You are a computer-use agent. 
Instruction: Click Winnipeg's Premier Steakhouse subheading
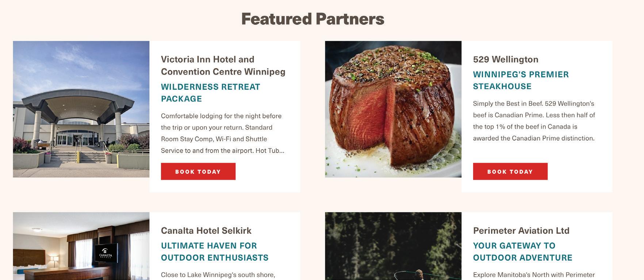click(521, 80)
